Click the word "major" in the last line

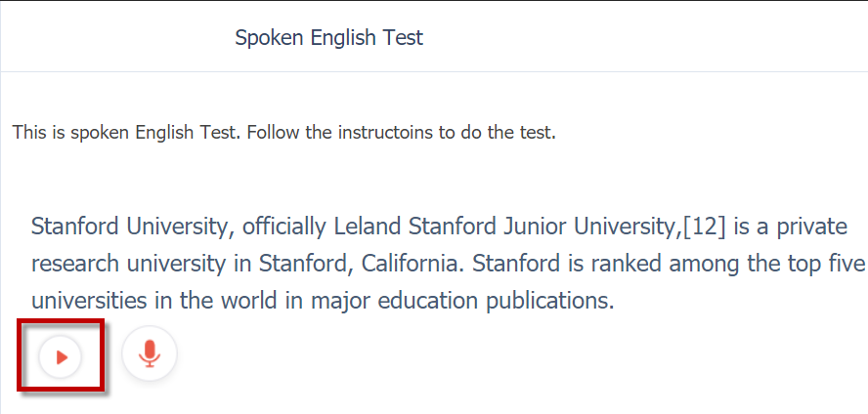[x=336, y=302]
